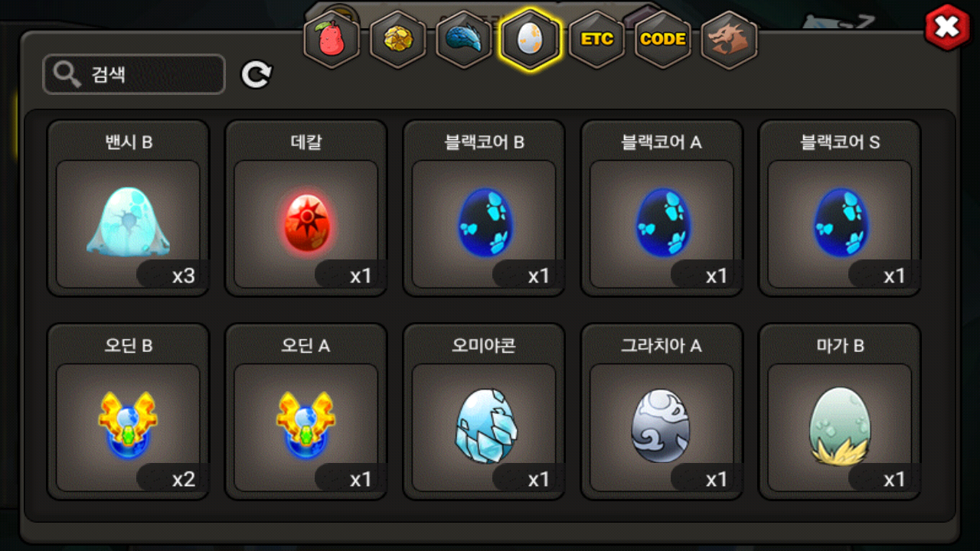The height and width of the screenshot is (551, 980).
Task: Choose the 블랙코어 A egg
Action: [x=661, y=208]
